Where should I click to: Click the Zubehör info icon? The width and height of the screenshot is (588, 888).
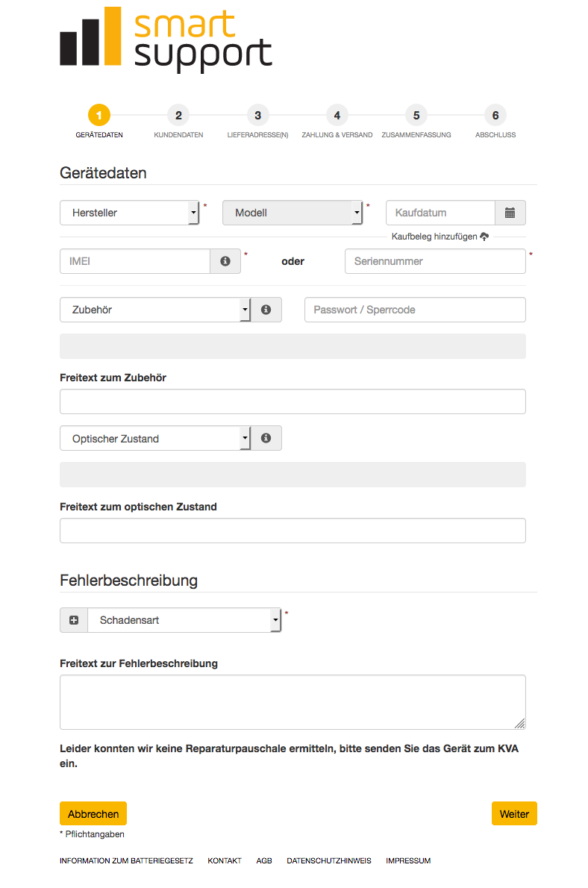[x=266, y=310]
